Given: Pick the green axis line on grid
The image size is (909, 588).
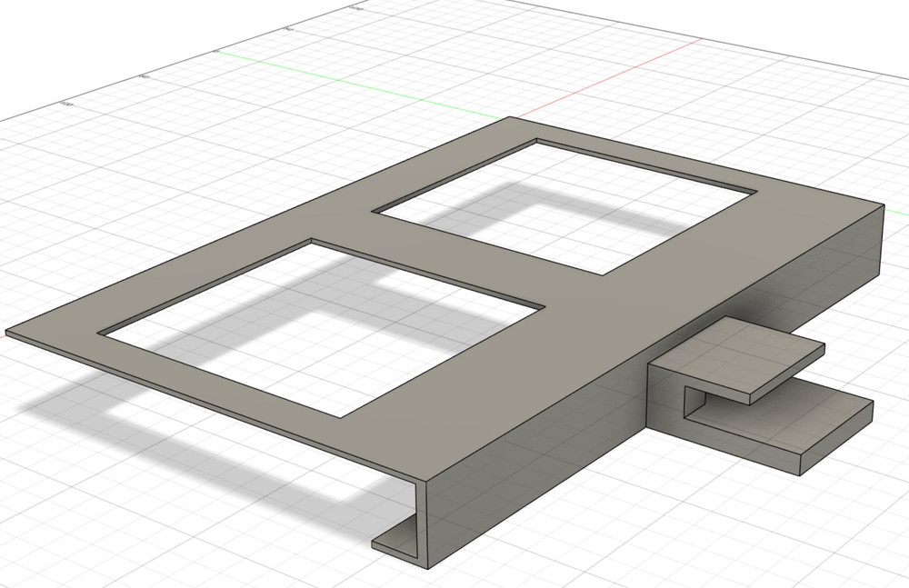Looking at the screenshot, I should 359,85.
